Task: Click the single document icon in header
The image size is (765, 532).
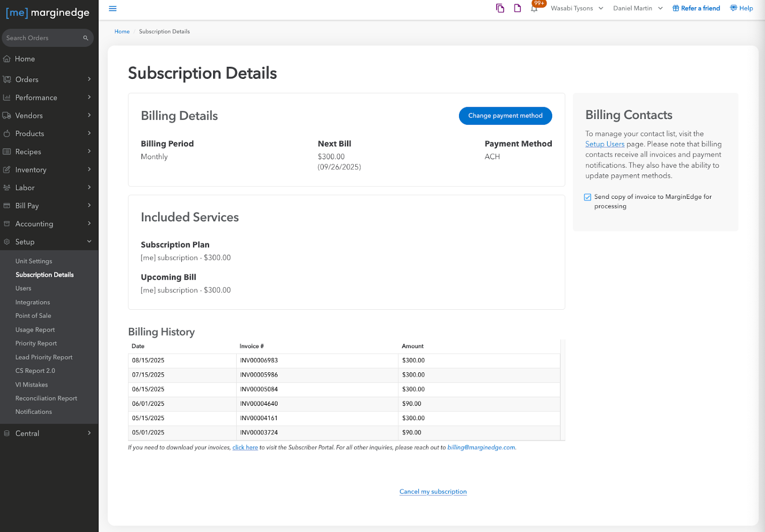Action: pyautogui.click(x=517, y=8)
